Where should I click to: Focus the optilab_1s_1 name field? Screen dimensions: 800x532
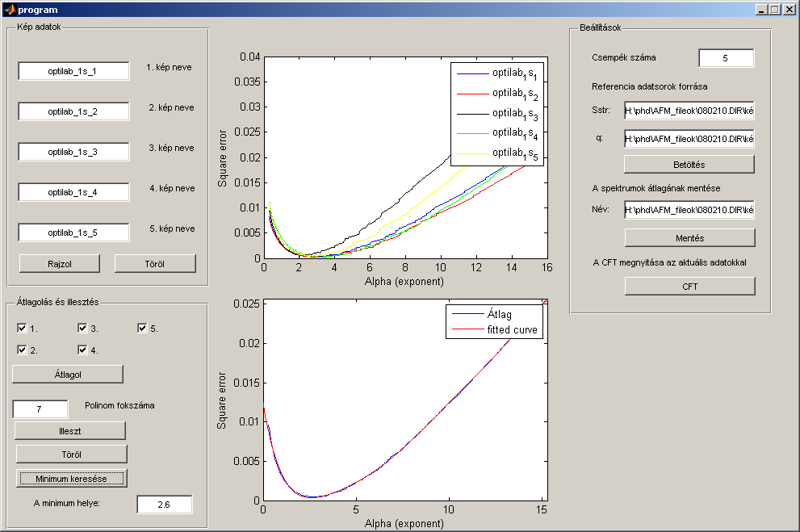[74, 71]
